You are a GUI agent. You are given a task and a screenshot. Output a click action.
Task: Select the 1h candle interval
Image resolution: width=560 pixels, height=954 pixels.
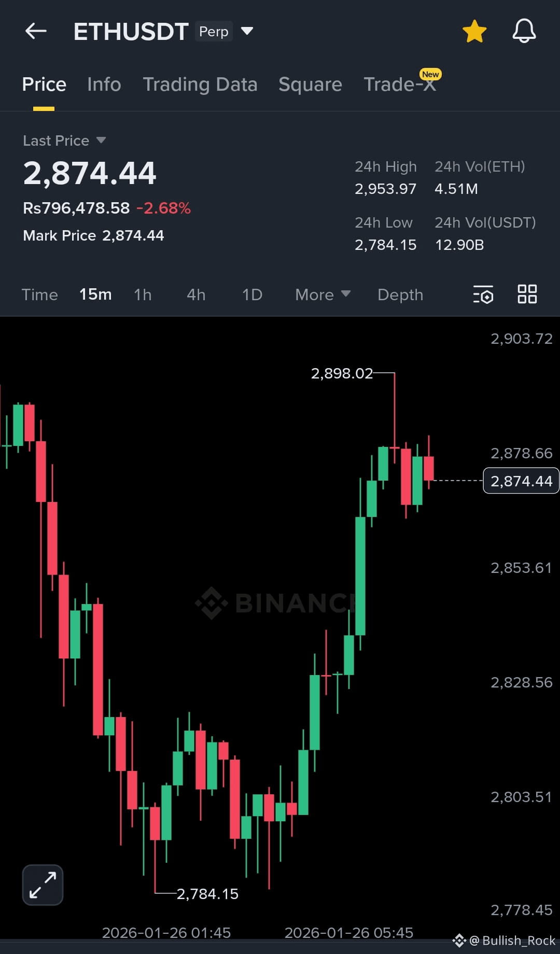pyautogui.click(x=143, y=294)
